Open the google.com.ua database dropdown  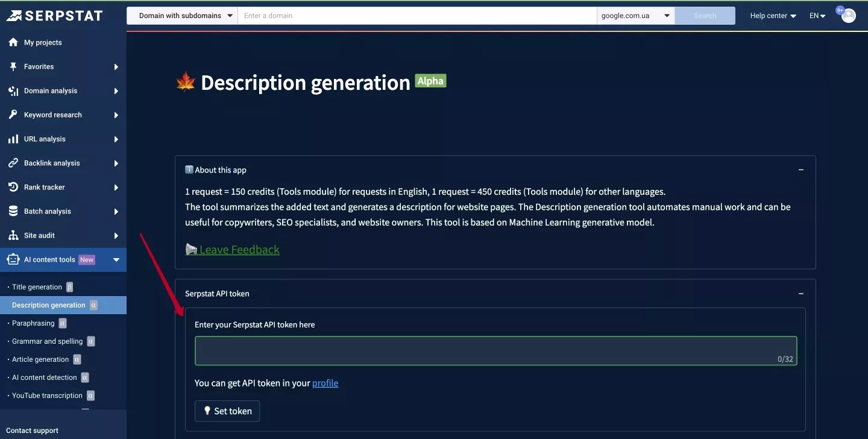tap(636, 16)
